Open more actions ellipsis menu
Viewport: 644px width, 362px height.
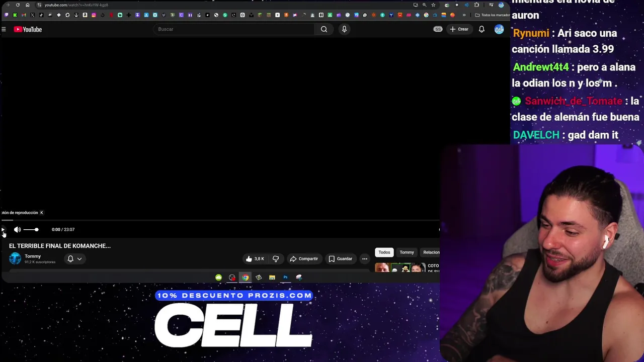365,259
